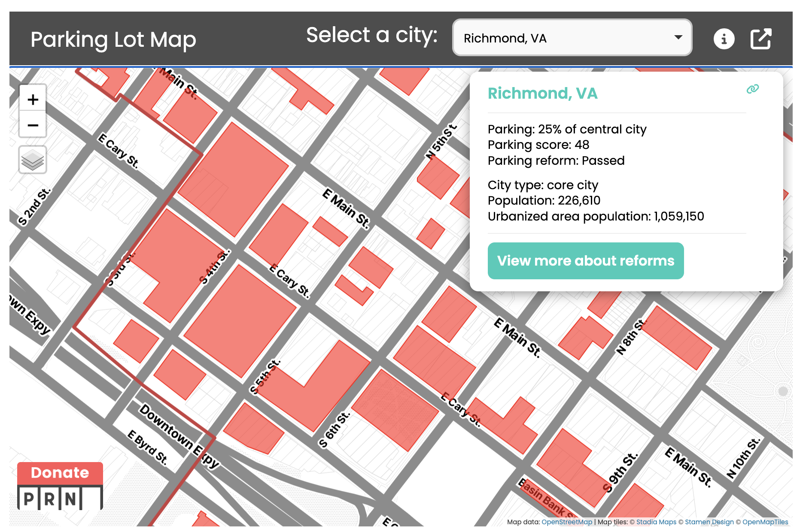Viewport: 809px width, 532px height.
Task: Open the Stadia Maps attribution link
Action: click(656, 522)
